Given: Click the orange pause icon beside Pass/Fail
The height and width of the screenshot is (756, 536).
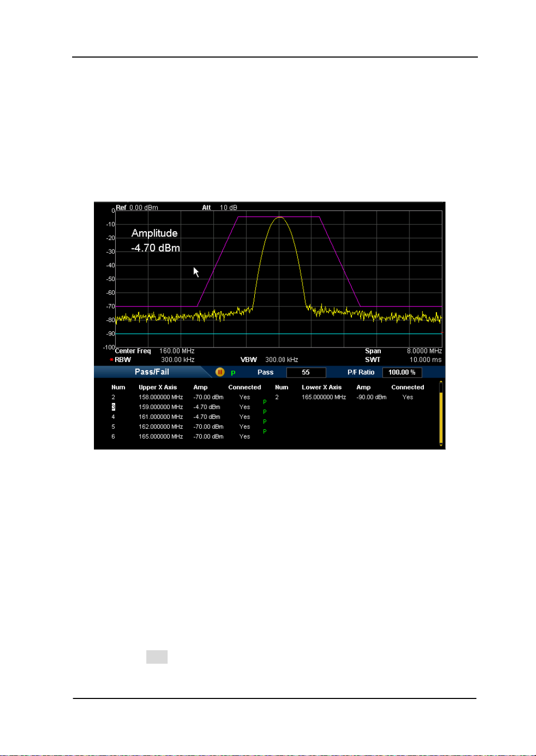Looking at the screenshot, I should [220, 372].
